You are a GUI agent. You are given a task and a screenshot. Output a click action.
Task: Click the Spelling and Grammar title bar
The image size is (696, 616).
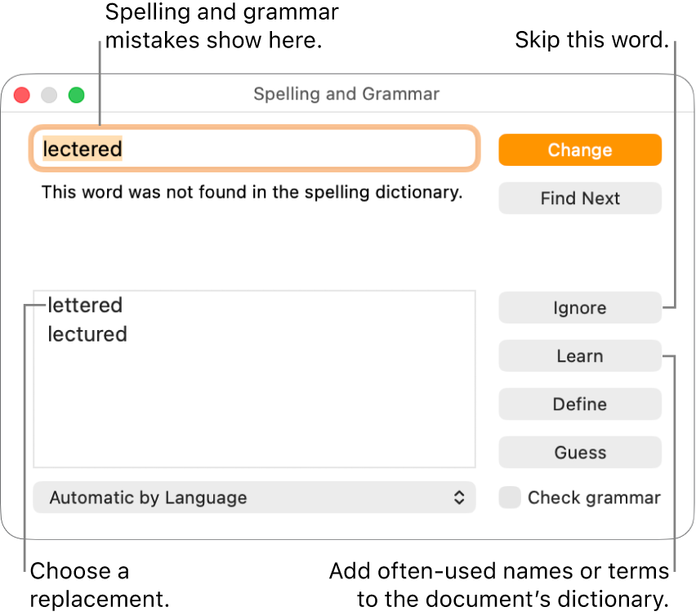[346, 94]
